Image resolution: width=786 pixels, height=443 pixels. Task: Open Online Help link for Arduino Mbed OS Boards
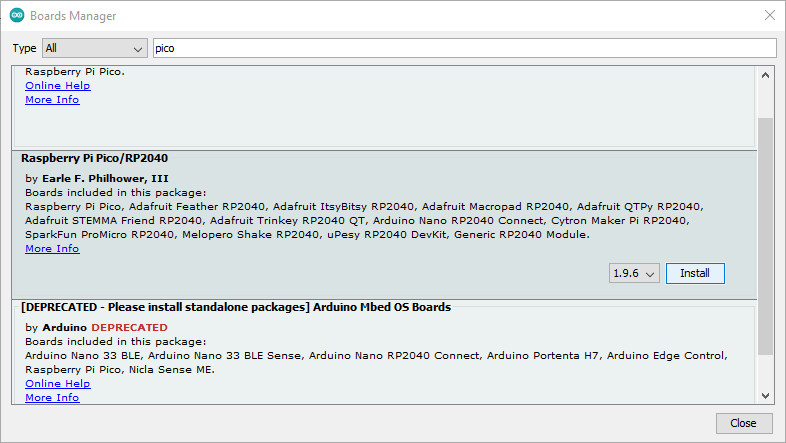click(58, 383)
